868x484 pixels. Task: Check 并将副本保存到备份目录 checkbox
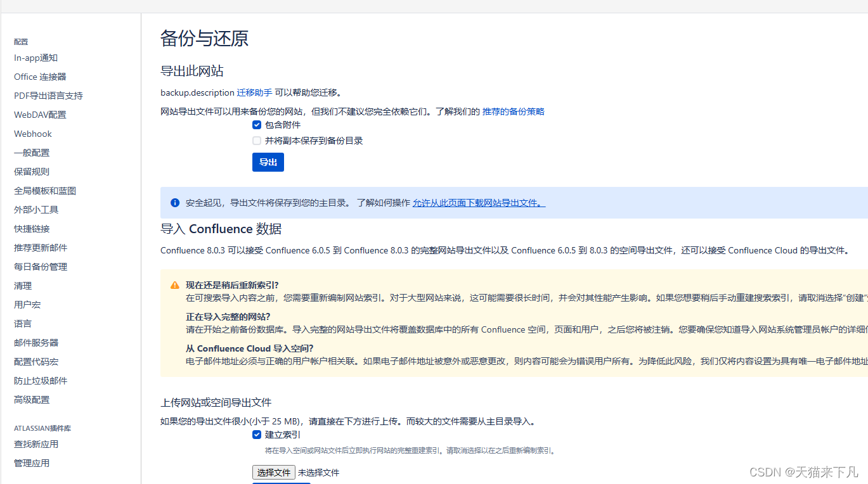pyautogui.click(x=257, y=141)
